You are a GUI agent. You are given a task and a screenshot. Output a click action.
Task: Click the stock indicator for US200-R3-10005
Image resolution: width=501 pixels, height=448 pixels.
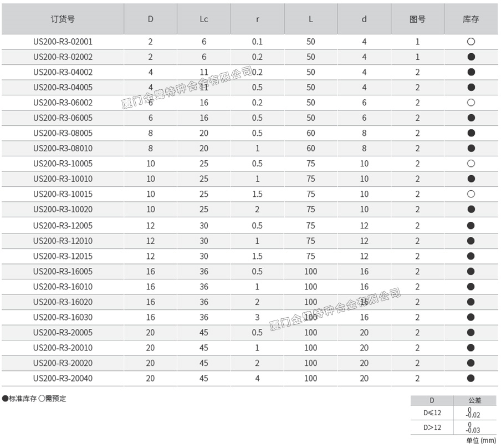(471, 164)
